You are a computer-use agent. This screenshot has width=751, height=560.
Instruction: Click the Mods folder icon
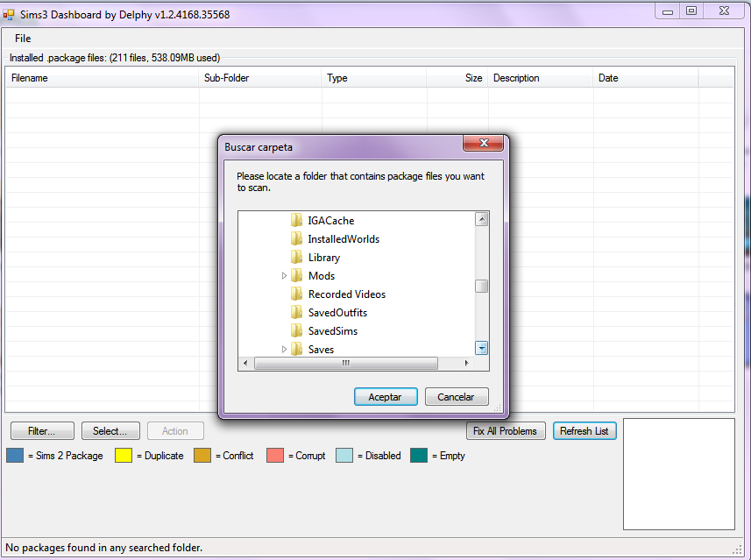point(297,275)
